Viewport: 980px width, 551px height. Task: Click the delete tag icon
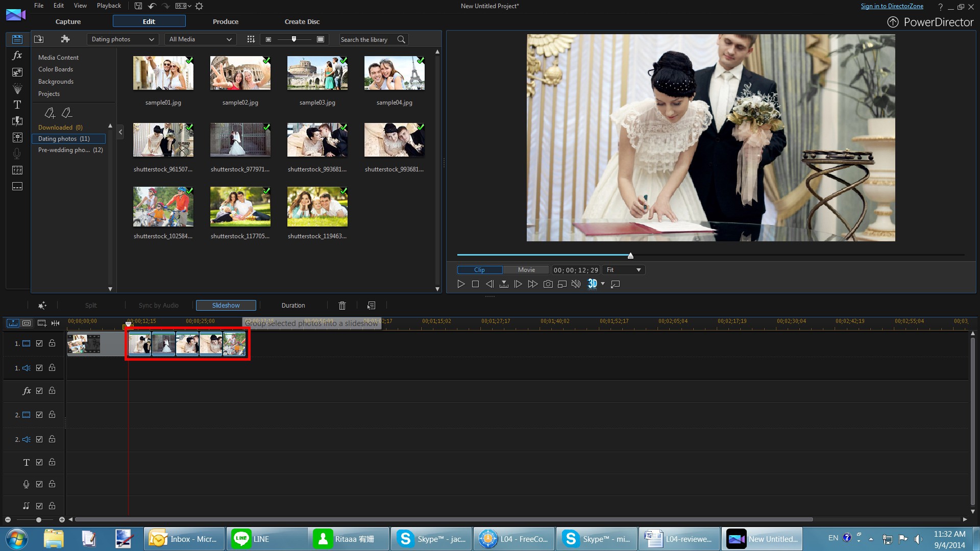pyautogui.click(x=67, y=113)
